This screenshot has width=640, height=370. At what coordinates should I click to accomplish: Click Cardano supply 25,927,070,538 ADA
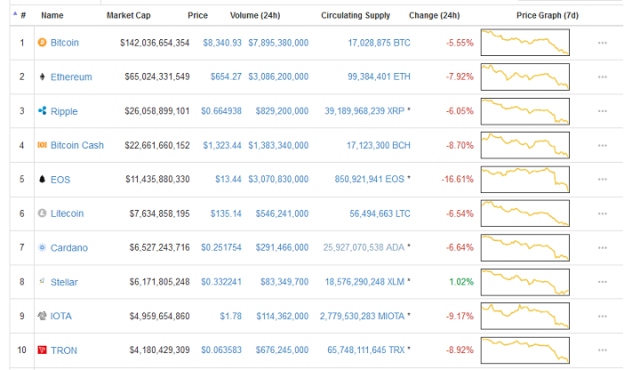tap(364, 247)
